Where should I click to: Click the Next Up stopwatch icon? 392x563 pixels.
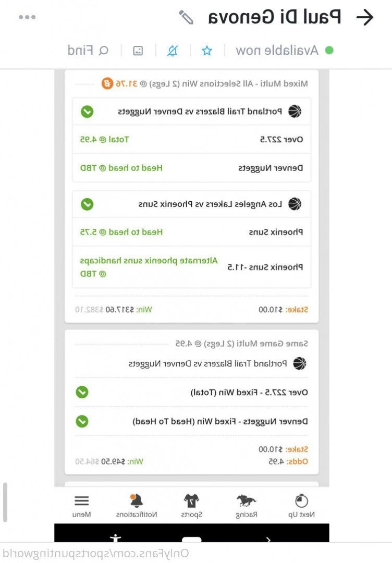301,500
